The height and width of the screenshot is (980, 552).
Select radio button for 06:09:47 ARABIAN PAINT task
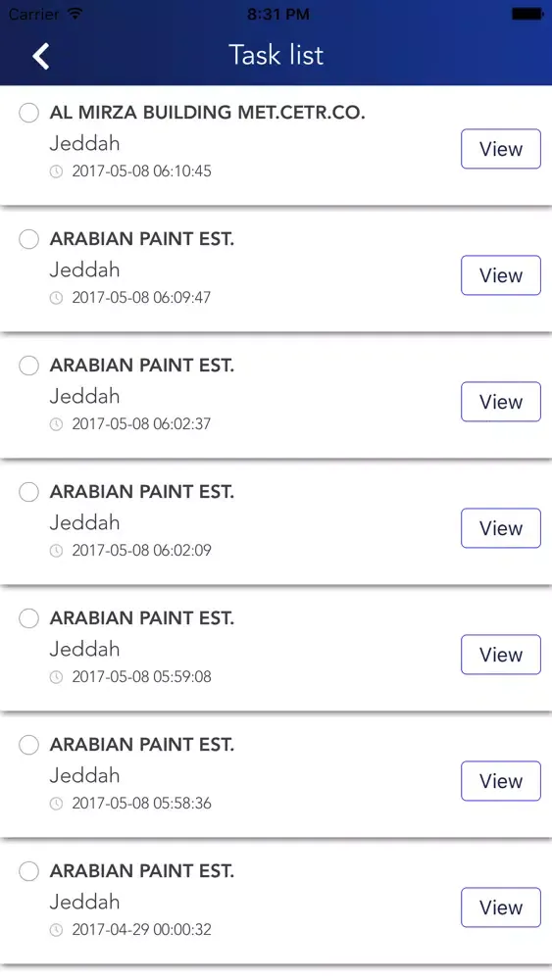pyautogui.click(x=28, y=239)
